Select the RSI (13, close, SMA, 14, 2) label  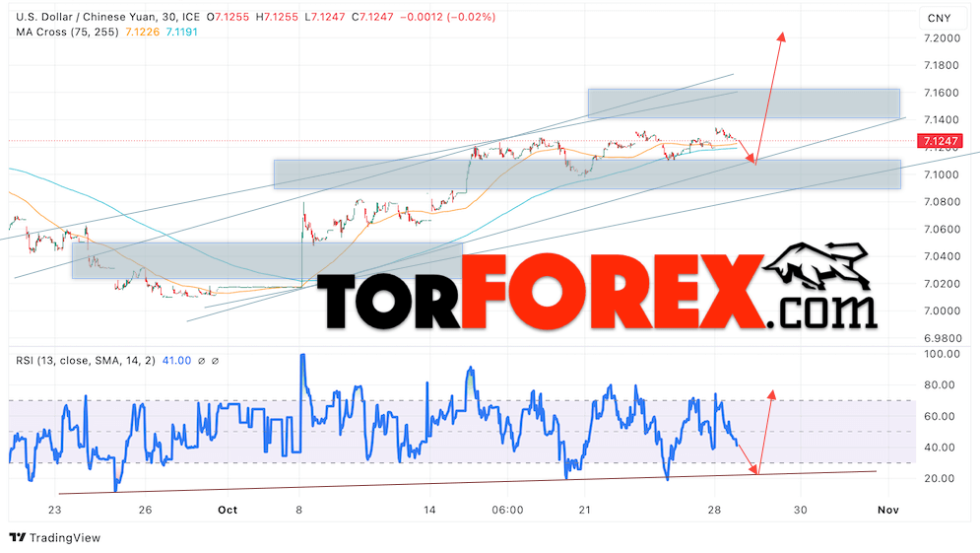tap(86, 361)
